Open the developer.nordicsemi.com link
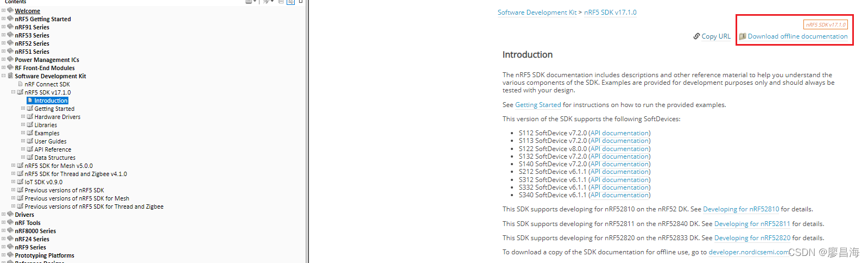The width and height of the screenshot is (868, 263). [x=749, y=252]
